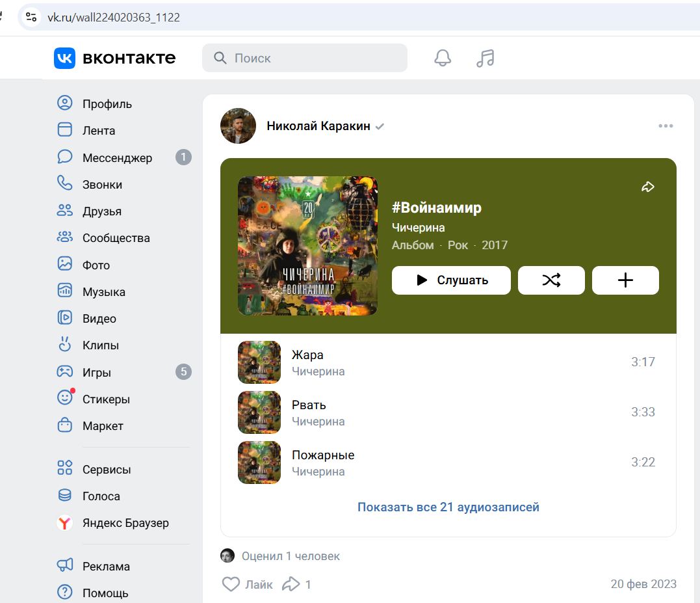700x603 pixels.
Task: Click the Слушать play button
Action: pyautogui.click(x=451, y=280)
